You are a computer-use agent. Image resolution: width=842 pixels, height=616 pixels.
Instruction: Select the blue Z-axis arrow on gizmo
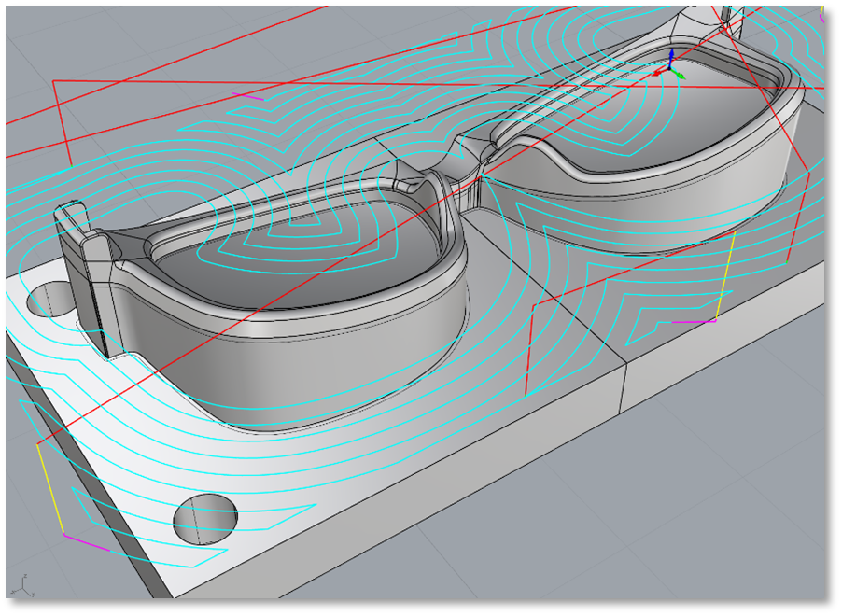point(670,59)
